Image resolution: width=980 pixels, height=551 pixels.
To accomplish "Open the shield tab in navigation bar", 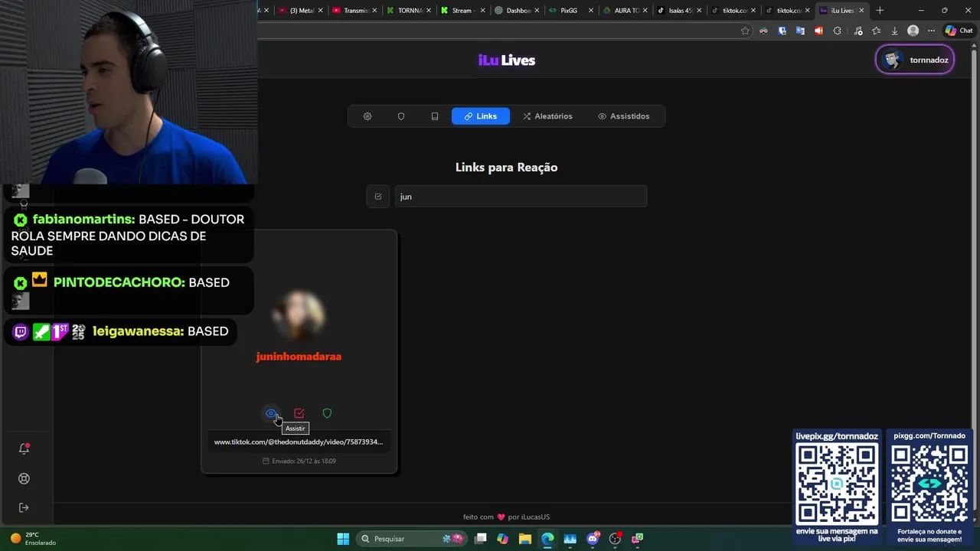I will pyautogui.click(x=401, y=116).
